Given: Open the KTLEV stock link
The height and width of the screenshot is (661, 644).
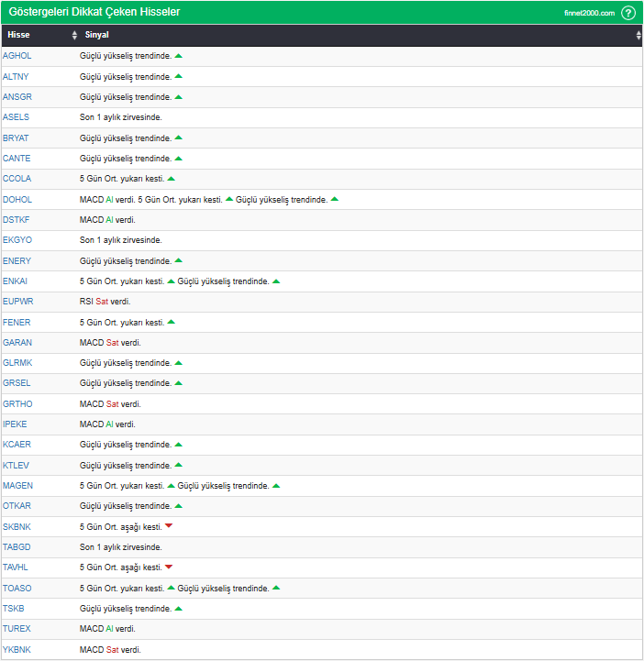Looking at the screenshot, I should tap(17, 465).
